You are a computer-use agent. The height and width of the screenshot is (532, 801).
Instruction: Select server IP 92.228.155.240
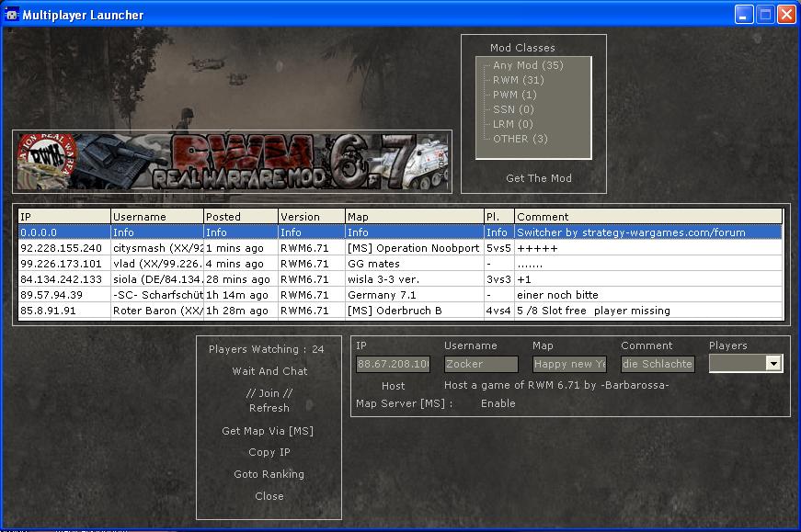(x=61, y=248)
